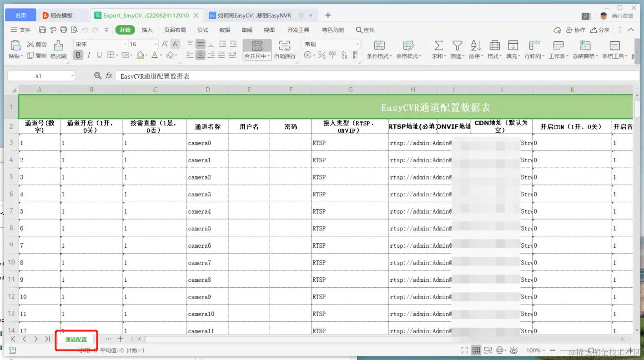
Task: Open the Review (审阅) ribbon tab
Action: pyautogui.click(x=247, y=30)
